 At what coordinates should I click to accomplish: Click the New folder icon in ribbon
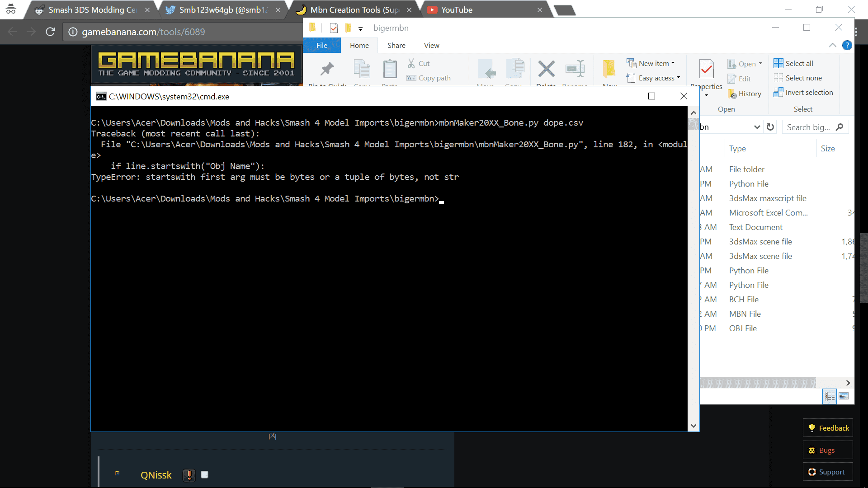609,69
